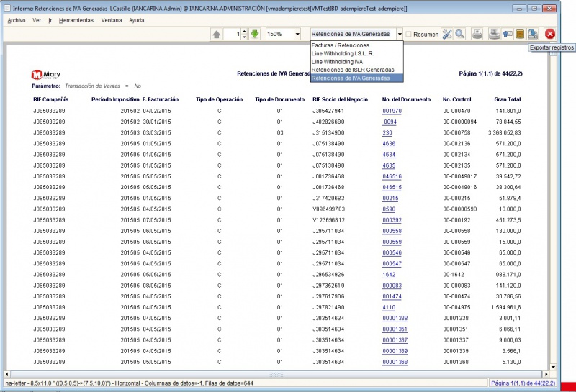Click the red close report icon

[550, 34]
